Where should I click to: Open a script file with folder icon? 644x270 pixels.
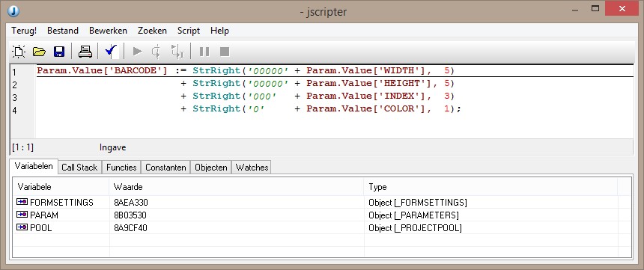(x=39, y=52)
